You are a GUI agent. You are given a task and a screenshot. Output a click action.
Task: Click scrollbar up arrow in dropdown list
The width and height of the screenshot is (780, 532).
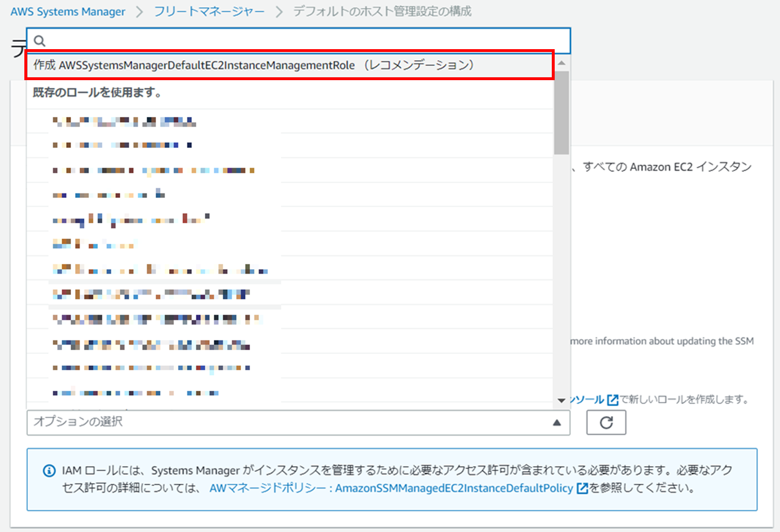coord(561,63)
